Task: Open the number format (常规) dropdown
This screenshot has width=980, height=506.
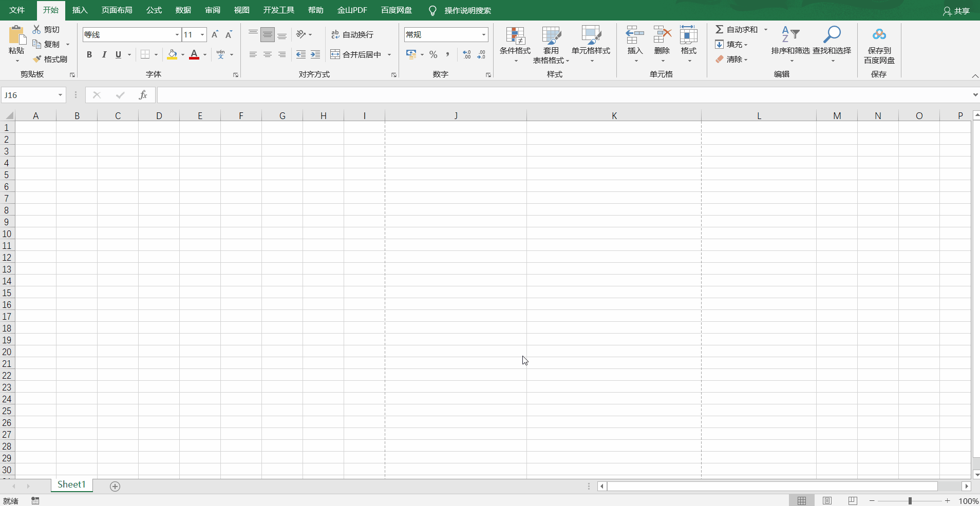Action: [484, 34]
